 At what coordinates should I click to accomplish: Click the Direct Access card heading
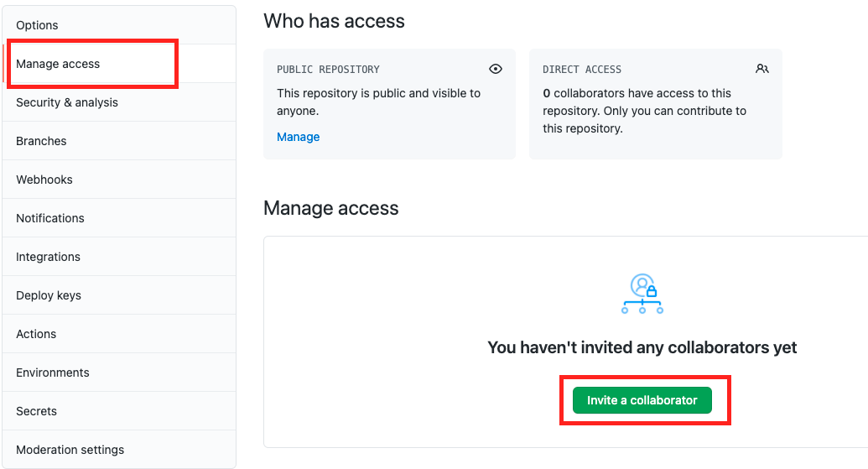(x=582, y=69)
